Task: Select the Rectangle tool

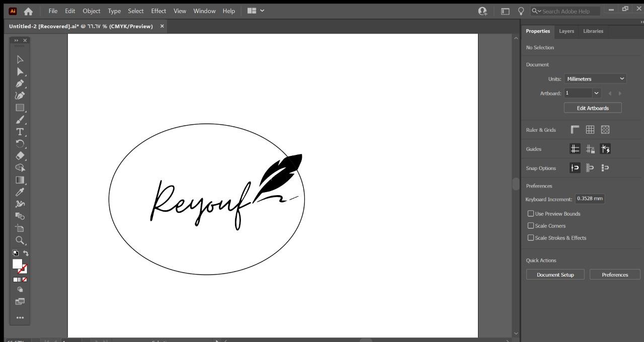Action: (x=20, y=108)
